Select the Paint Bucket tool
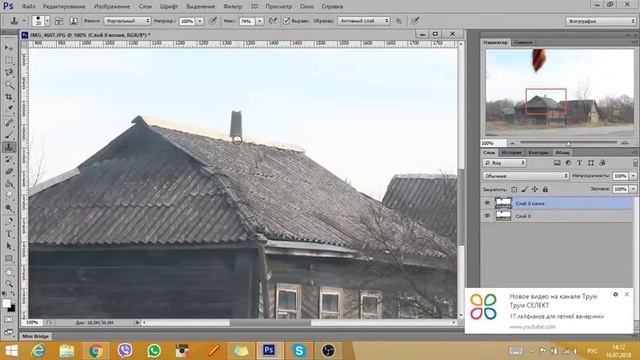Screen dimensions: 640x360 (9, 184)
